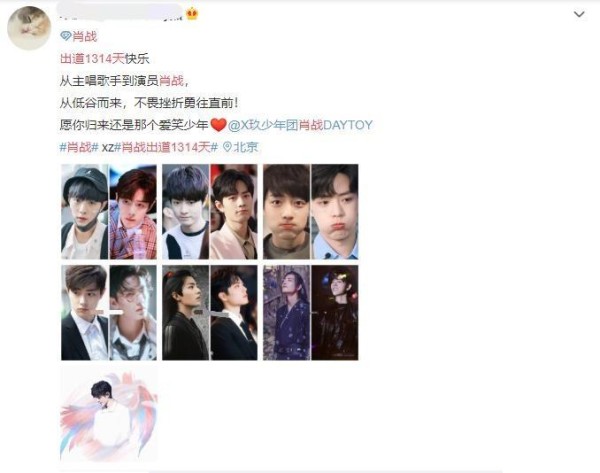The width and height of the screenshot is (600, 473).
Task: Visit the @X玖少年团肖战DAYTOY mention
Action: [300, 125]
